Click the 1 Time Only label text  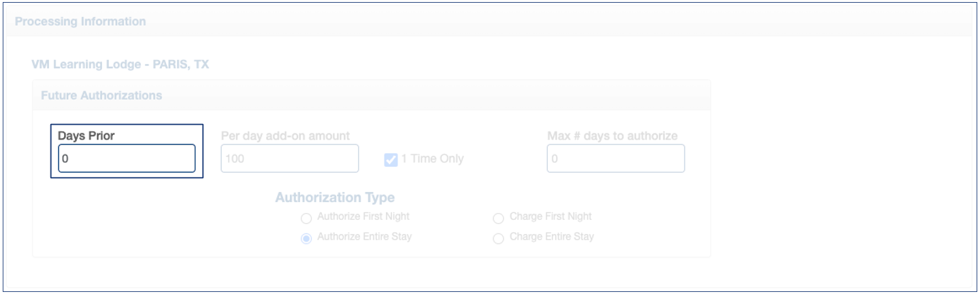[432, 159]
